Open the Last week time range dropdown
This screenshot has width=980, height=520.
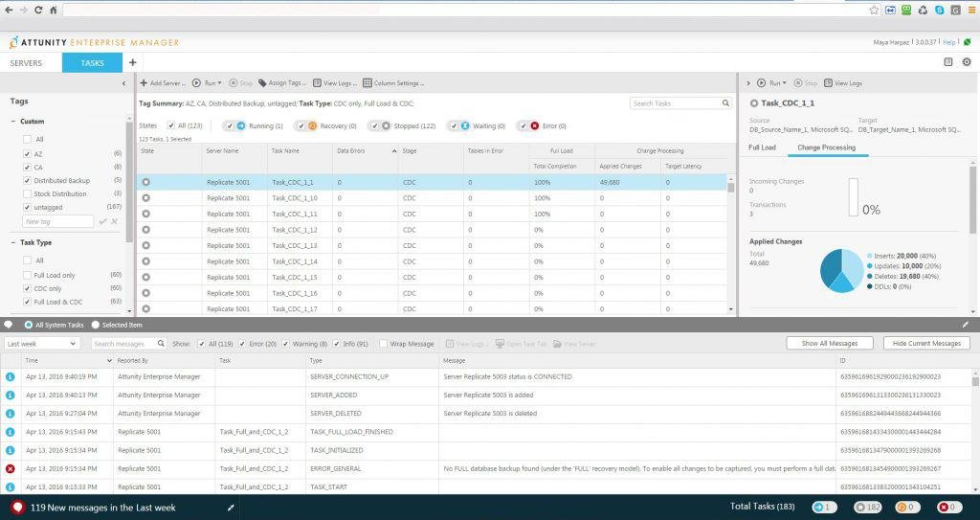(42, 344)
